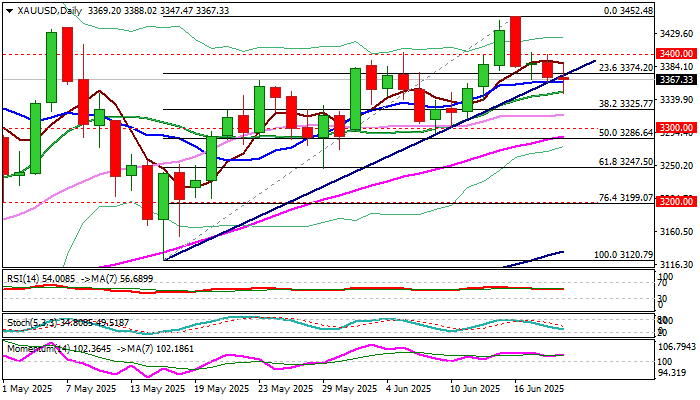This screenshot has width=700, height=400.
Task: Select the black current price 3367.33 tag
Action: [x=676, y=79]
